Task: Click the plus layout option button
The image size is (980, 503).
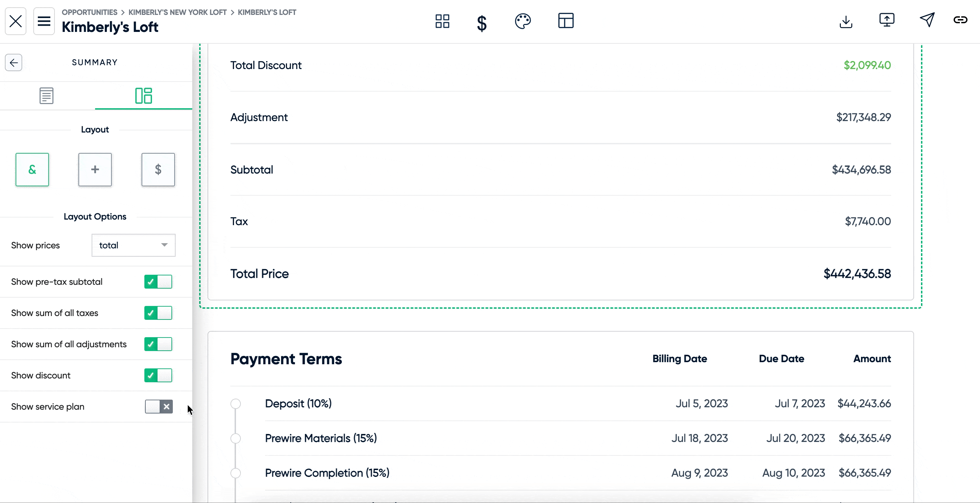Action: point(95,169)
